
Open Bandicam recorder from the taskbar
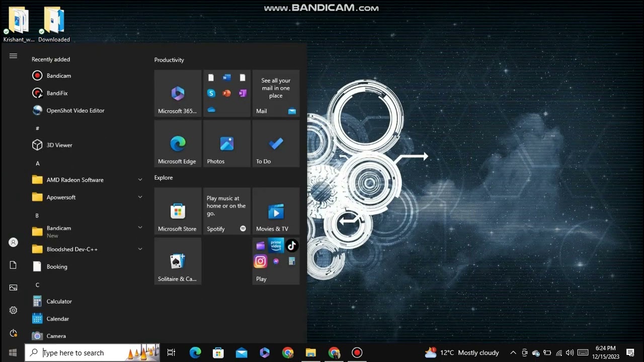click(357, 352)
